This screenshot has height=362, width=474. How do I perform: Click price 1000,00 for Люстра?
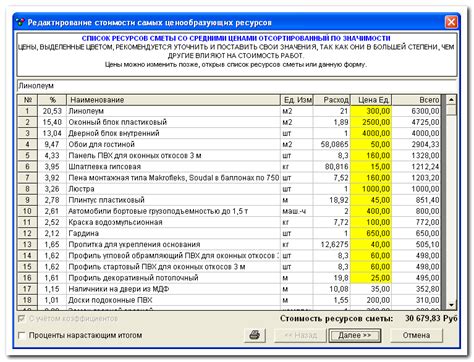point(371,189)
